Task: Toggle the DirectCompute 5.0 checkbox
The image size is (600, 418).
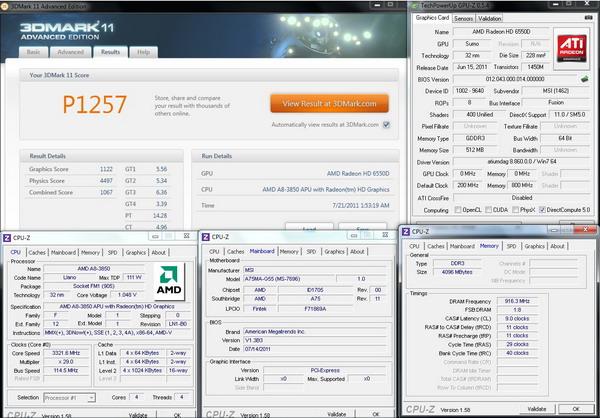Action: point(542,210)
